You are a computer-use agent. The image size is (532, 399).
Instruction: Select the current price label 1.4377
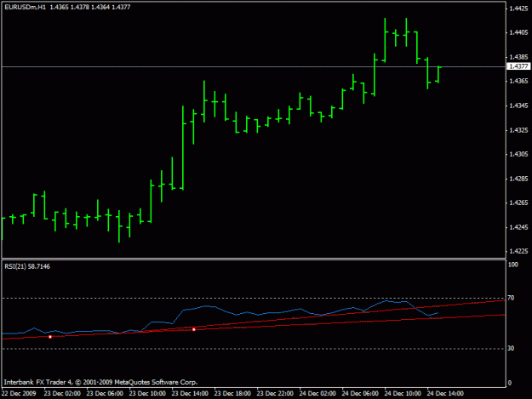coord(518,66)
